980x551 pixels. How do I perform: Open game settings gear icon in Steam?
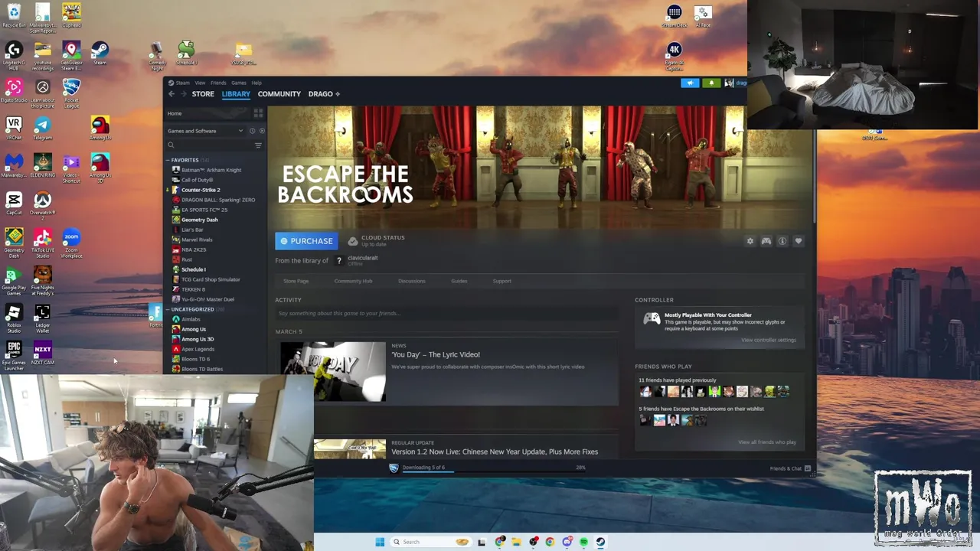750,241
